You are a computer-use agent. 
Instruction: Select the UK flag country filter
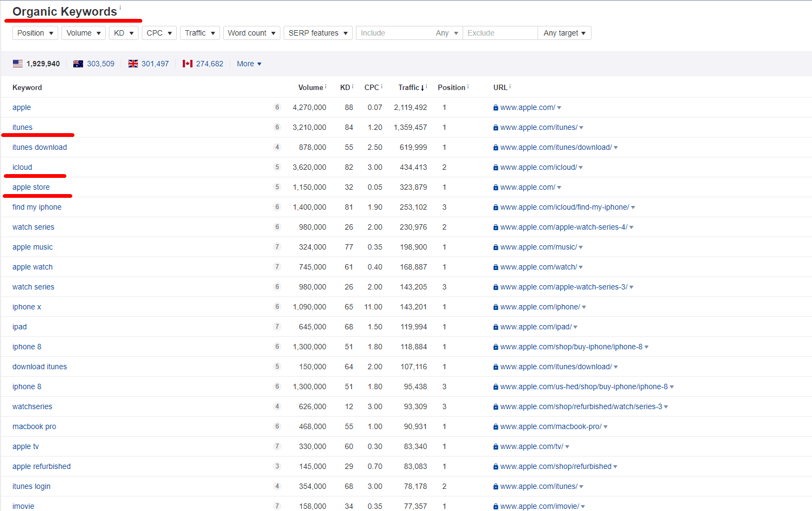[133, 64]
